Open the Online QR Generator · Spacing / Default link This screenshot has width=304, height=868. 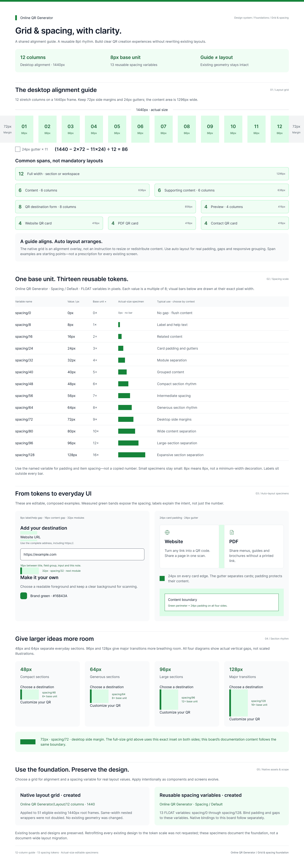(x=191, y=804)
